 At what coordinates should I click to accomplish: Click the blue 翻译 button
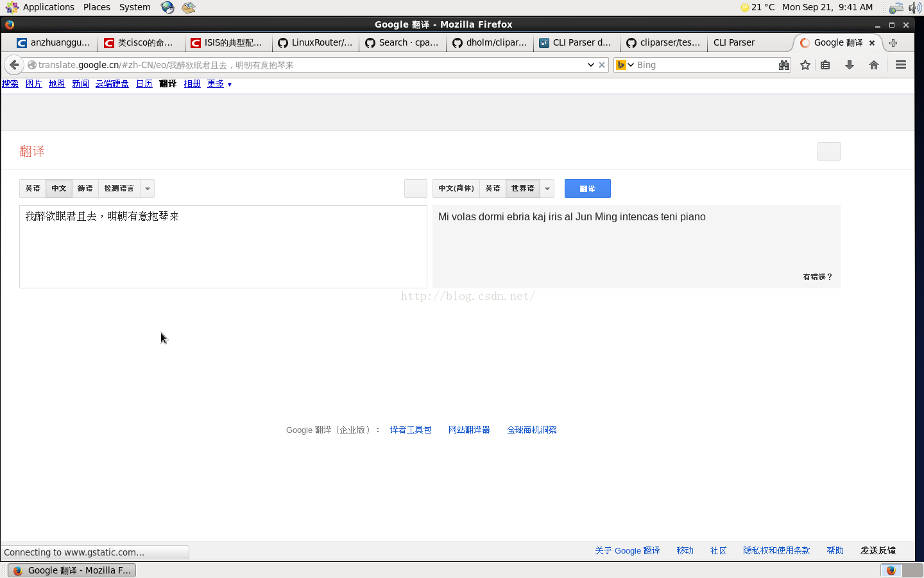click(x=588, y=188)
